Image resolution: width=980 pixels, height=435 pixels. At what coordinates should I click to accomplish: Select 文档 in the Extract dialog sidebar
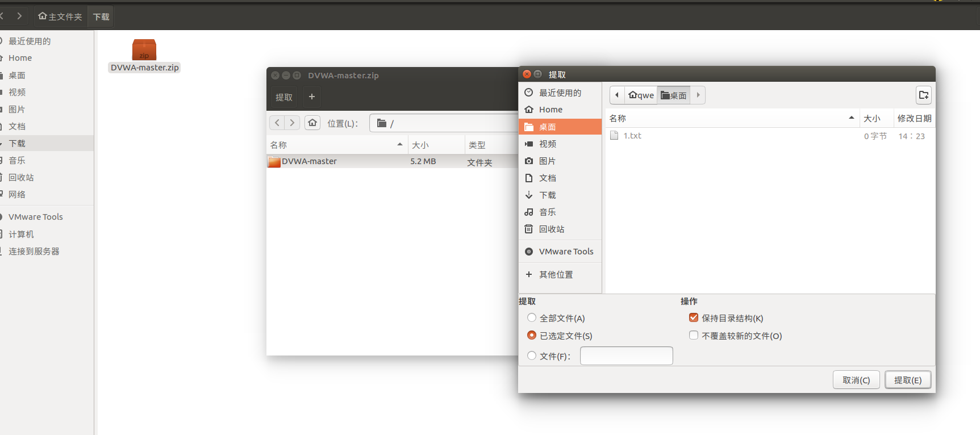click(560, 178)
